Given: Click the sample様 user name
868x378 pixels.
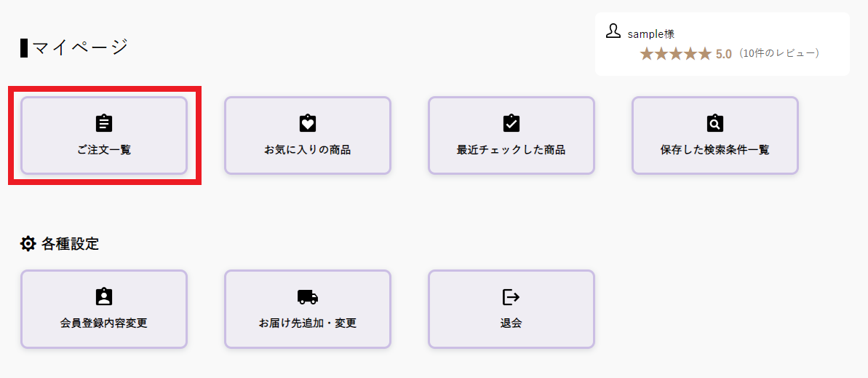Looking at the screenshot, I should coord(651,34).
